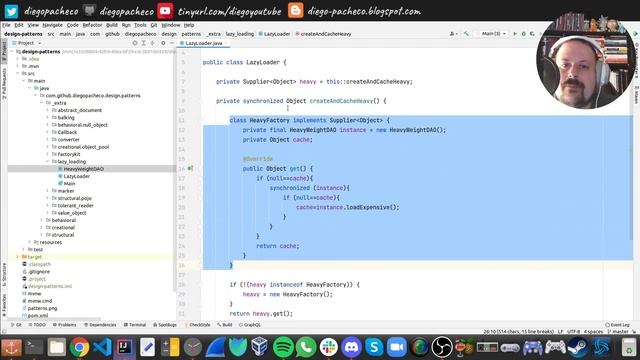Image resolution: width=640 pixels, height=360 pixels.
Task: Open Google Chrome from the dock
Action: pos(79,347)
